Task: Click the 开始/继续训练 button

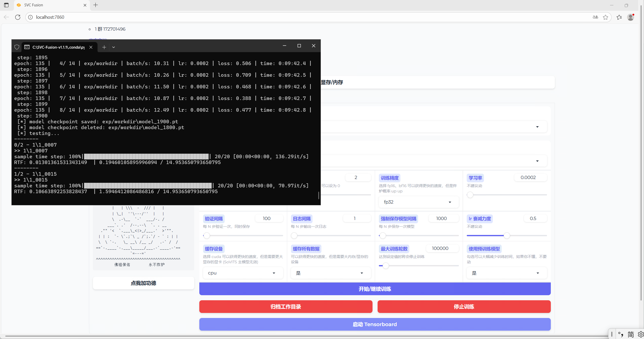Action: [x=375, y=289]
